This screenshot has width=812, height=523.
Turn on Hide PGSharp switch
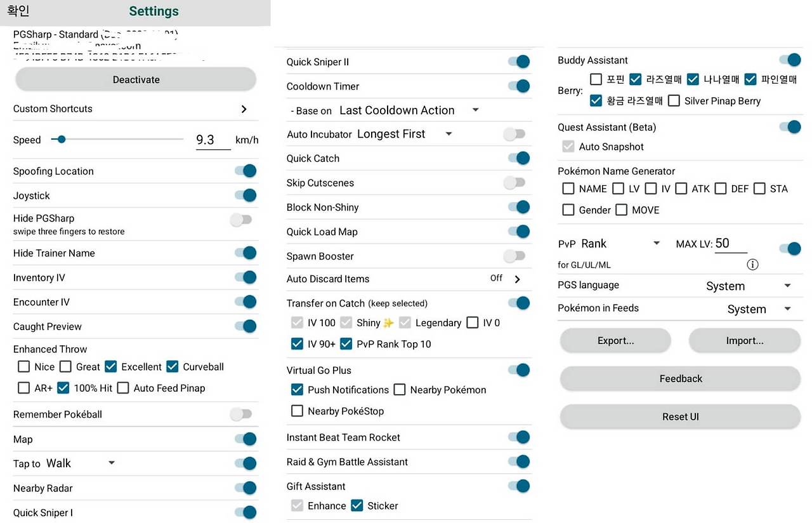[x=241, y=220]
